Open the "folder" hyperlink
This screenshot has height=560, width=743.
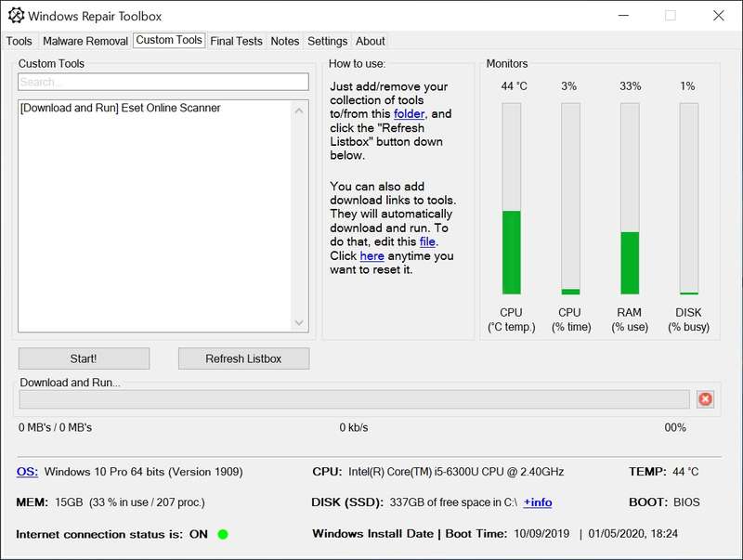click(x=410, y=114)
